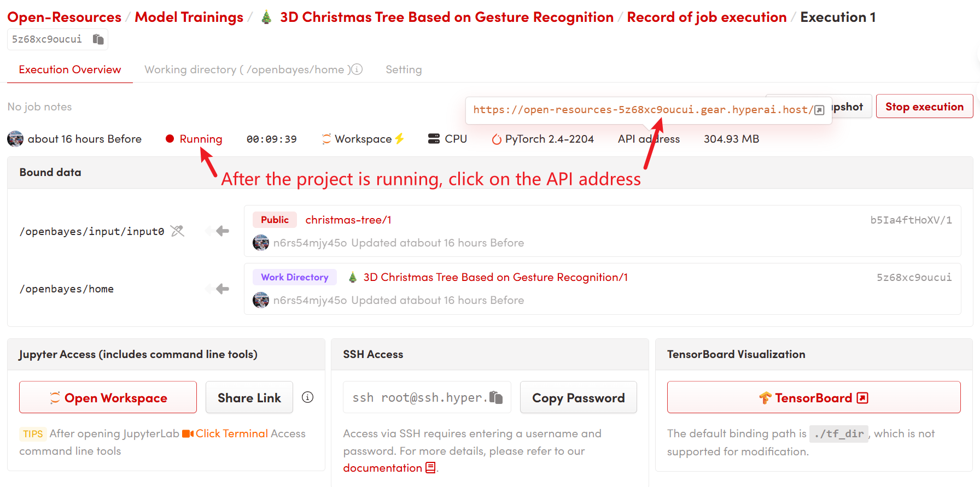Launch TensorBoard visualization
The image size is (980, 487).
tap(813, 397)
